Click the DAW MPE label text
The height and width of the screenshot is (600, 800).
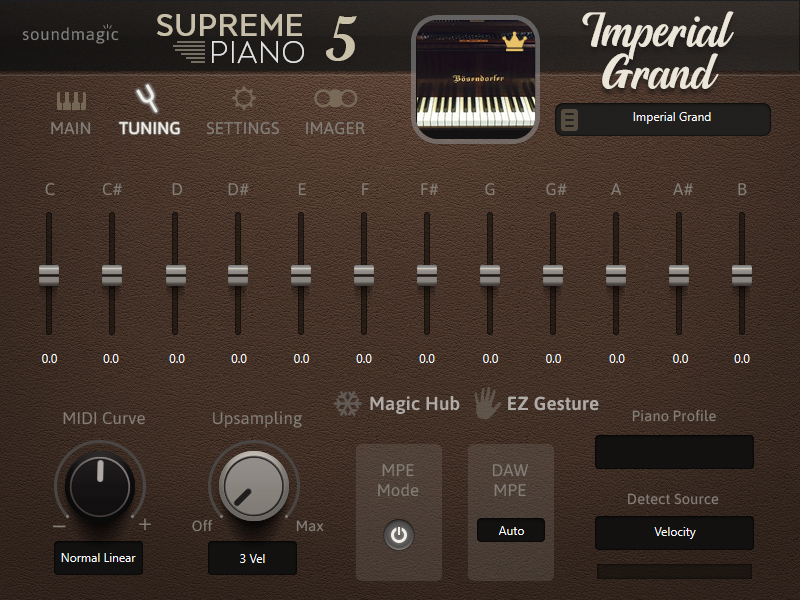tap(510, 480)
